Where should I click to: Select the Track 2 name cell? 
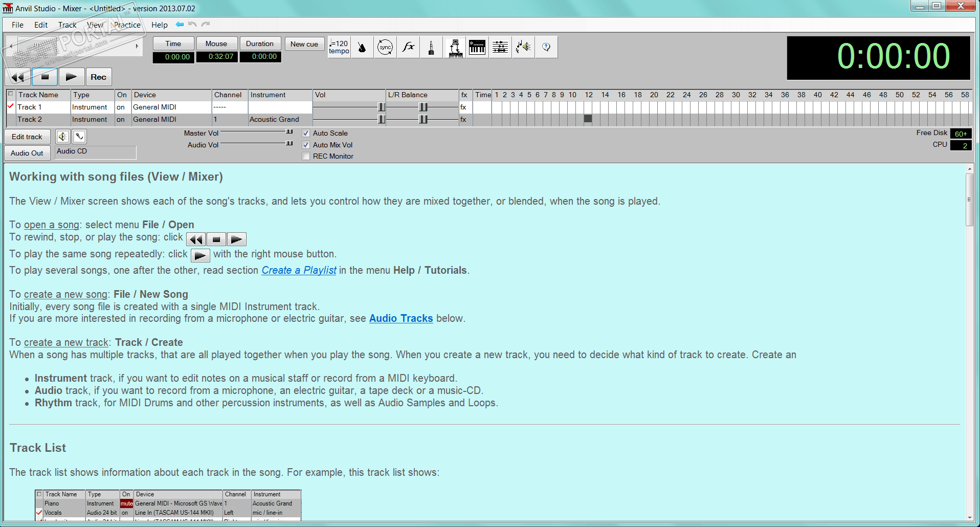pos(43,119)
